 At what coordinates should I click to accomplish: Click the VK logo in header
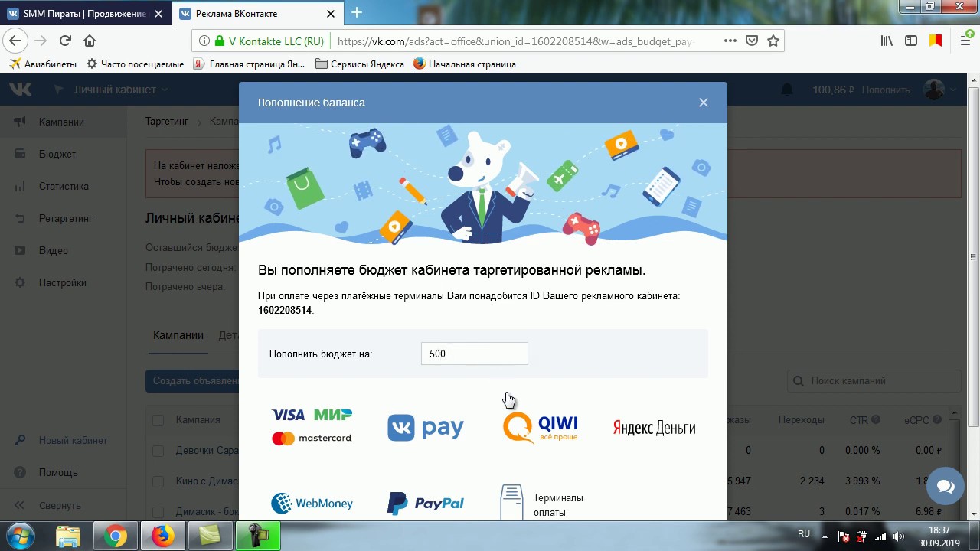(x=21, y=90)
